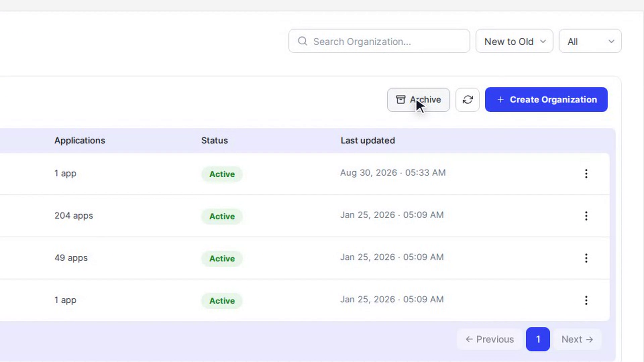Click the Last updated column header
644x362 pixels.
[x=368, y=140]
